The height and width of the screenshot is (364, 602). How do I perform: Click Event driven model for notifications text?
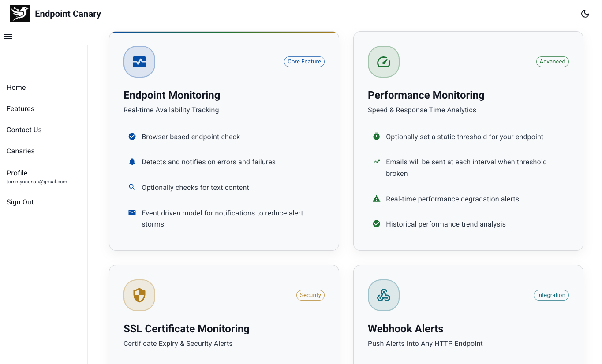(222, 219)
